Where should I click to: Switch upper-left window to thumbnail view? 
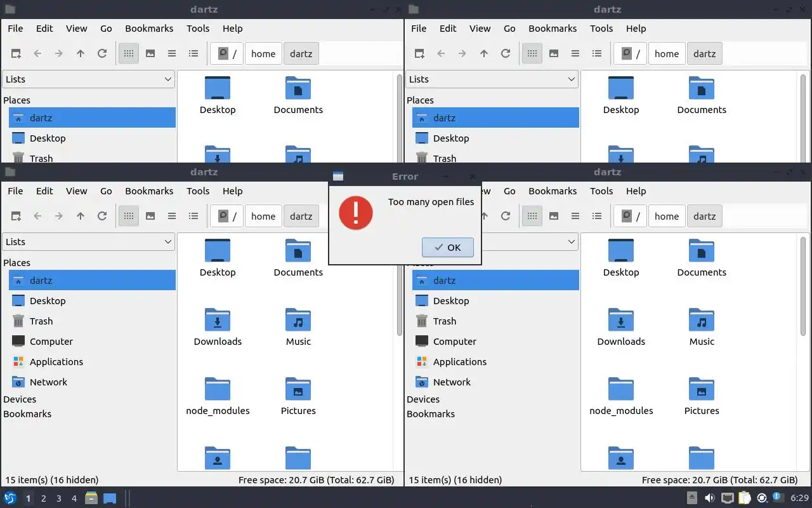[150, 54]
